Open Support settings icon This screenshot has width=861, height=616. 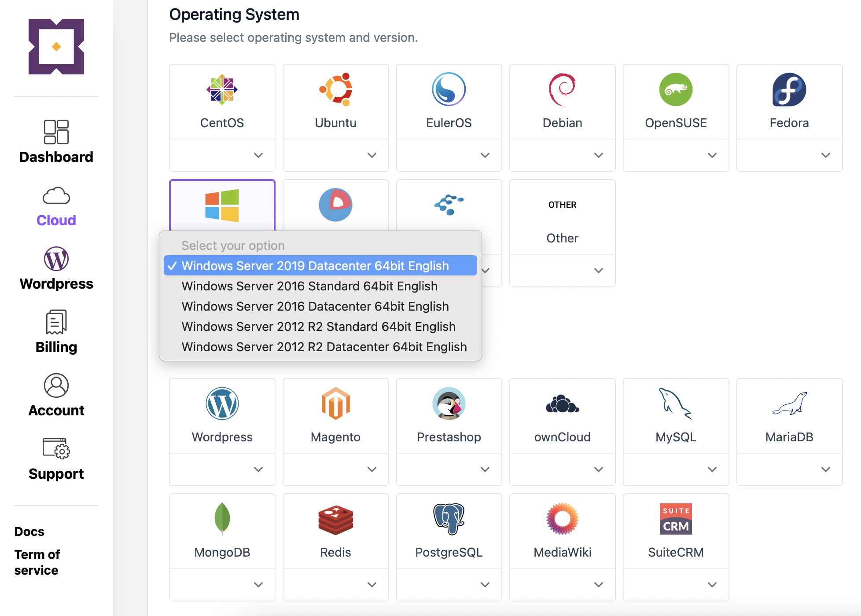(56, 448)
